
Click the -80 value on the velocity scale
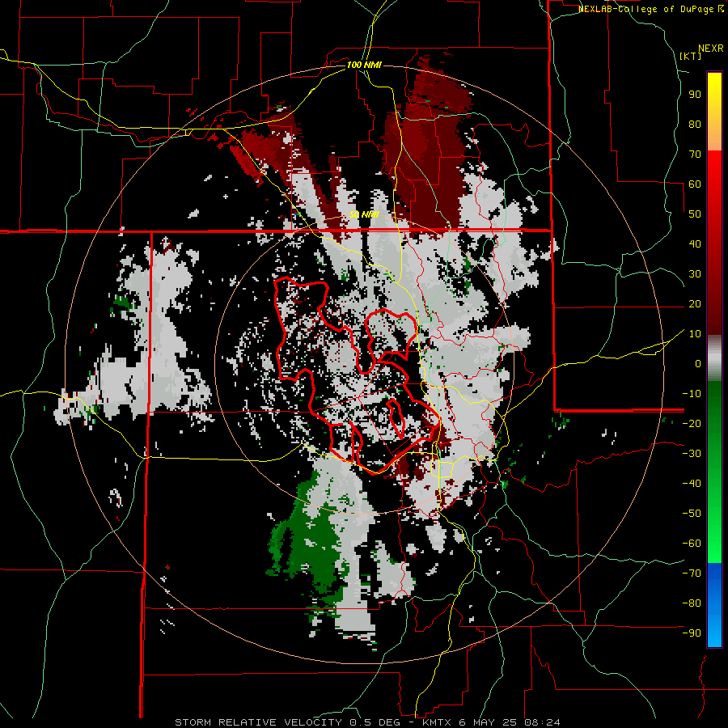(x=692, y=603)
